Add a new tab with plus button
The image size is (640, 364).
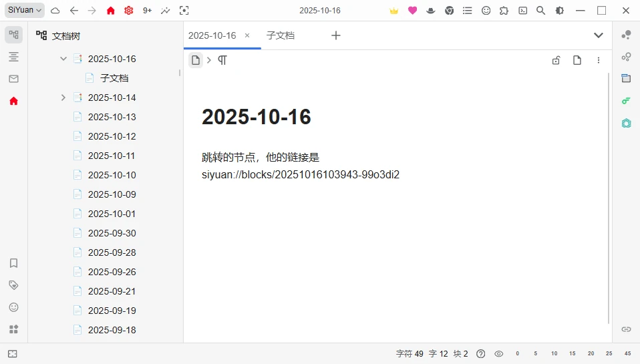point(336,35)
